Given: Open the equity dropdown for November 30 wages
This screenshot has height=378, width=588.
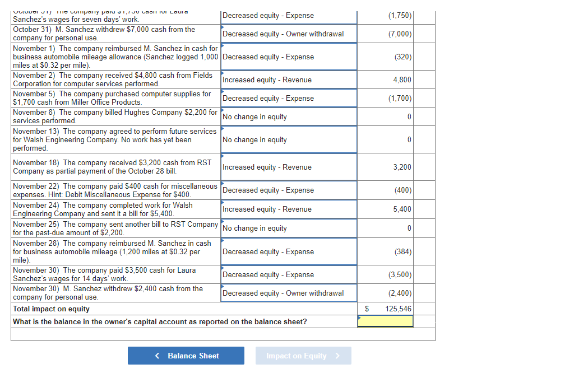Looking at the screenshot, I should (x=288, y=274).
